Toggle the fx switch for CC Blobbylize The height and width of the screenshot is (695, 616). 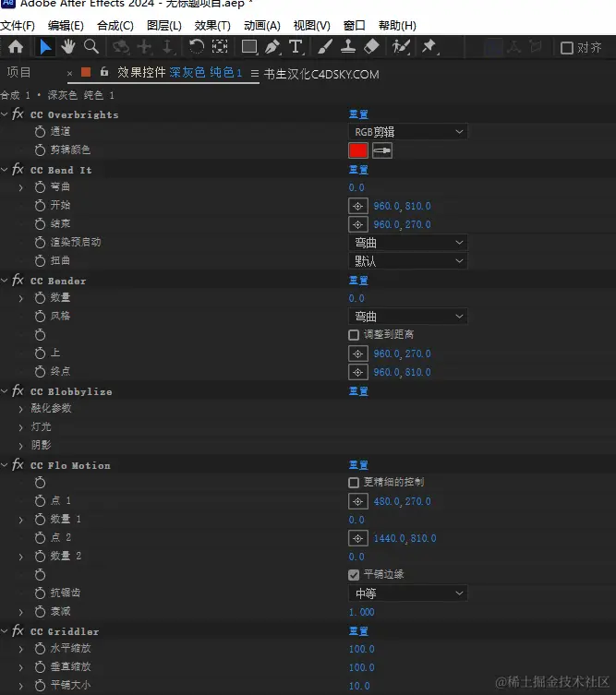tap(18, 391)
